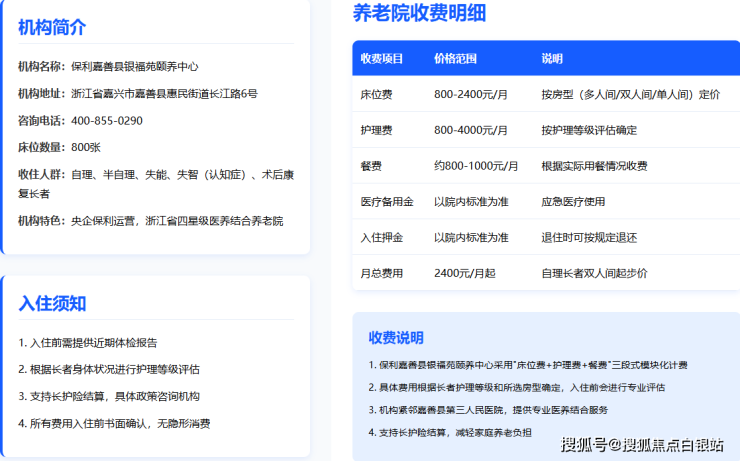740x461 pixels.
Task: Select item 4 所有费用入住前书面确认
Action: point(114,423)
